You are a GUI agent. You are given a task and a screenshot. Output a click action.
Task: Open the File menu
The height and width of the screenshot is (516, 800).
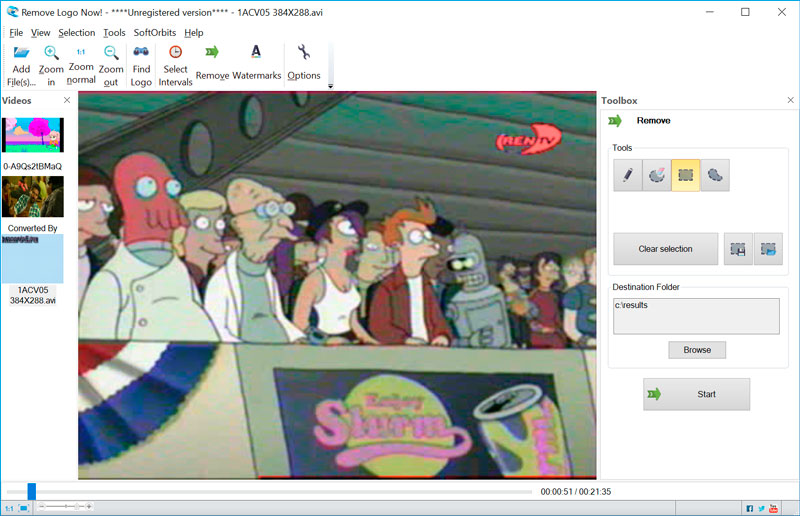tap(16, 33)
